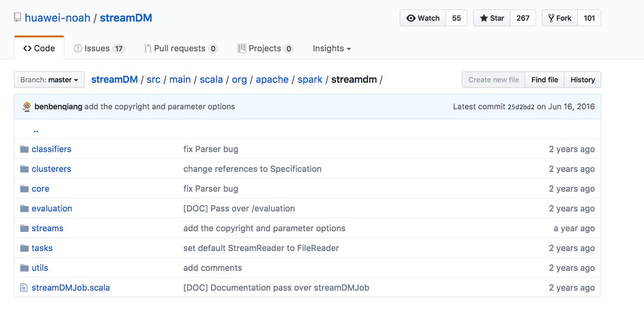Navigate to main in breadcrumb
Image resolution: width=644 pixels, height=323 pixels.
tap(180, 79)
